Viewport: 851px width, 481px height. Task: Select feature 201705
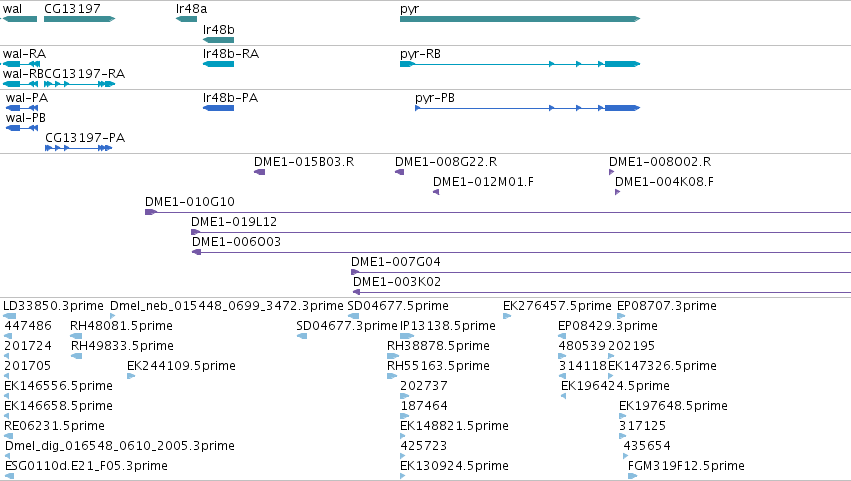[7, 376]
